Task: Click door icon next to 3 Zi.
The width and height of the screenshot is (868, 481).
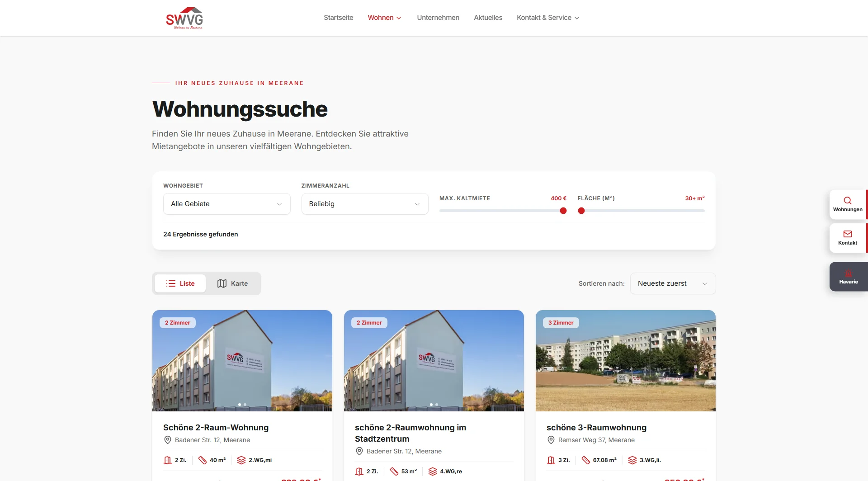Action: 551,460
